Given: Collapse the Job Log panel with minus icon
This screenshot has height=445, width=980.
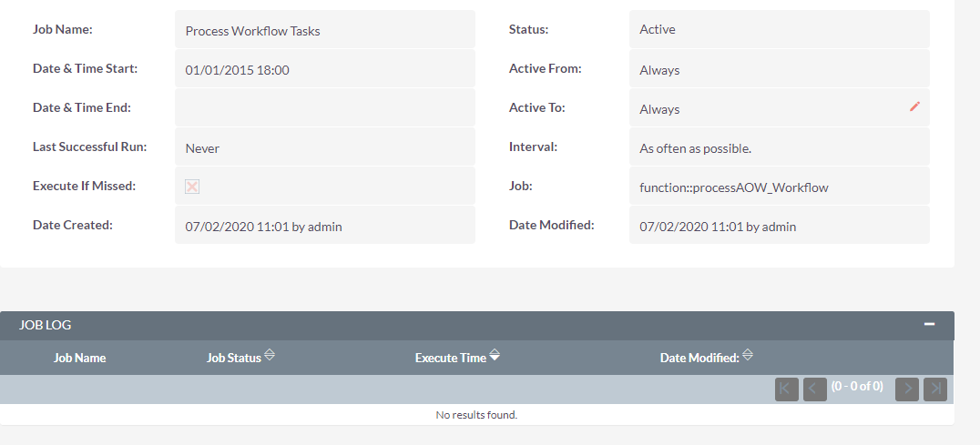Looking at the screenshot, I should (x=929, y=324).
